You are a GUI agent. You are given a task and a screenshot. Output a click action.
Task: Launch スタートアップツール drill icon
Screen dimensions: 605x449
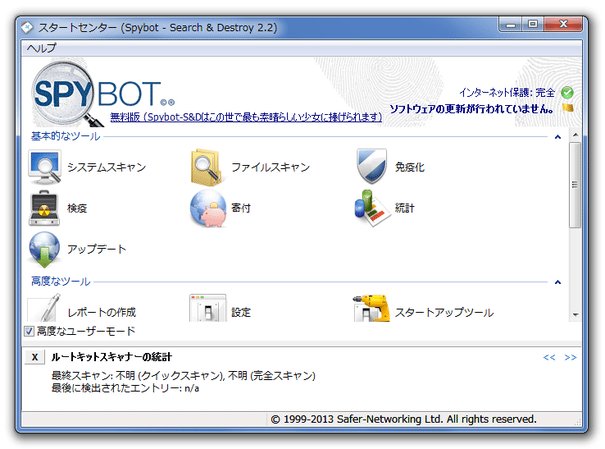click(371, 308)
